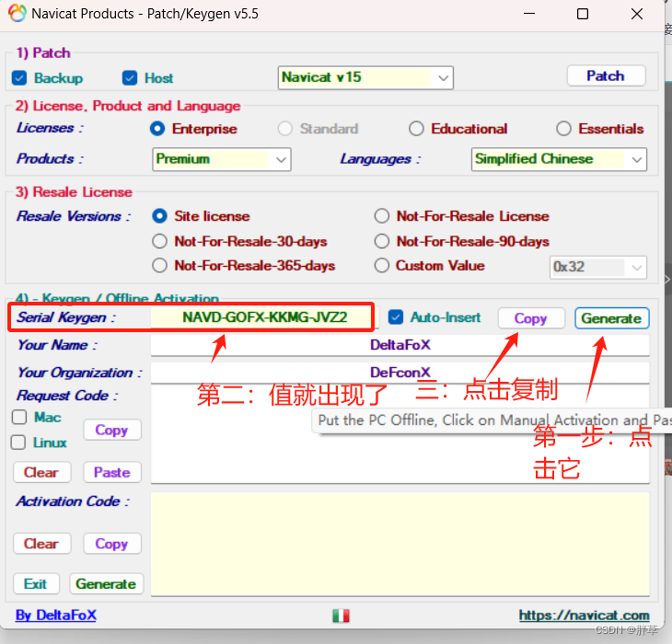The height and width of the screenshot is (644, 672).
Task: Select the Enterprise license radio button
Action: (157, 129)
